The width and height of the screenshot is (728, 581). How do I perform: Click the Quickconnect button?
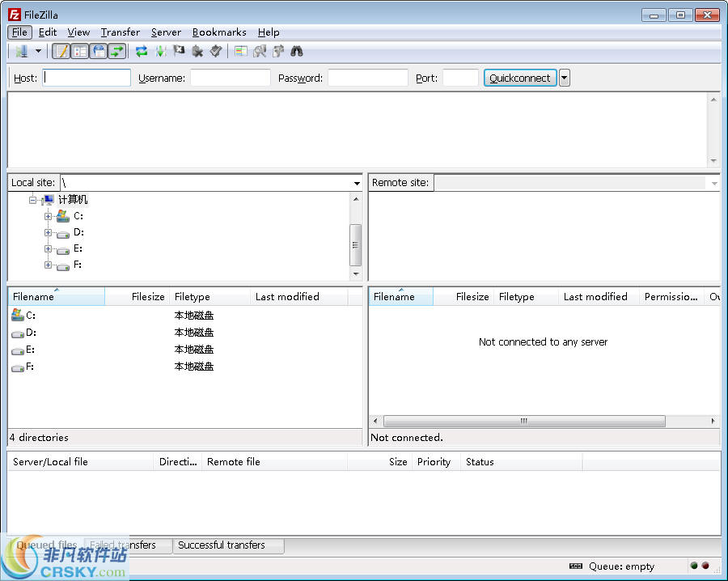click(520, 78)
